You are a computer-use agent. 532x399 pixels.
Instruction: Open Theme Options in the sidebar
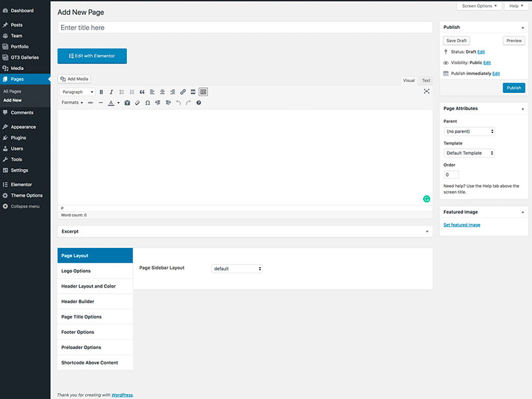(x=25, y=195)
